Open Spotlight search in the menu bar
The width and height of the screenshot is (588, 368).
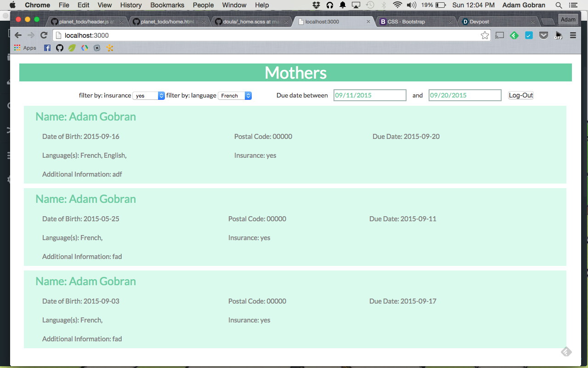coord(559,5)
